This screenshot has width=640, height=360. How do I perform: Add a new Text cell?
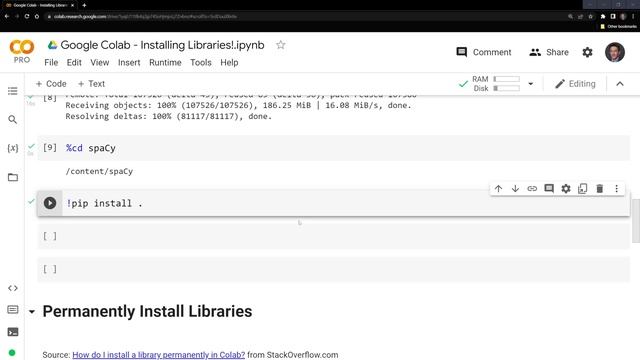click(x=91, y=84)
